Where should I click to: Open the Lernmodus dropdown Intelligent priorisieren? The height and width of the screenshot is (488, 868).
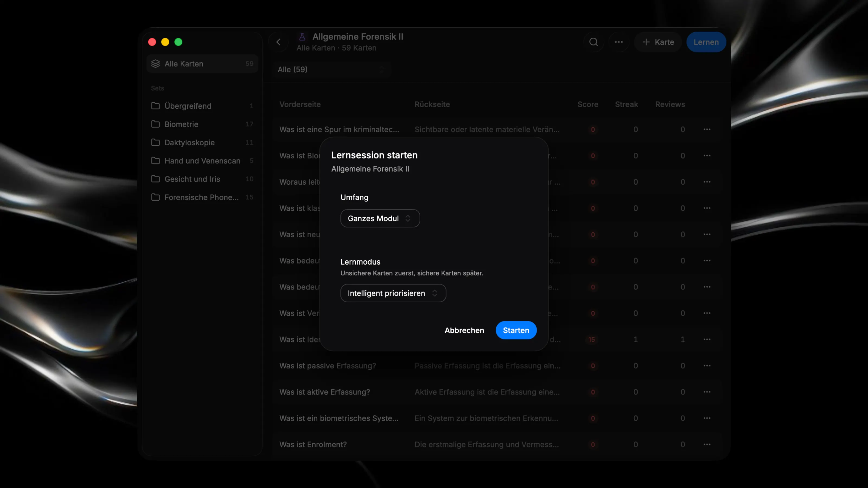(393, 293)
